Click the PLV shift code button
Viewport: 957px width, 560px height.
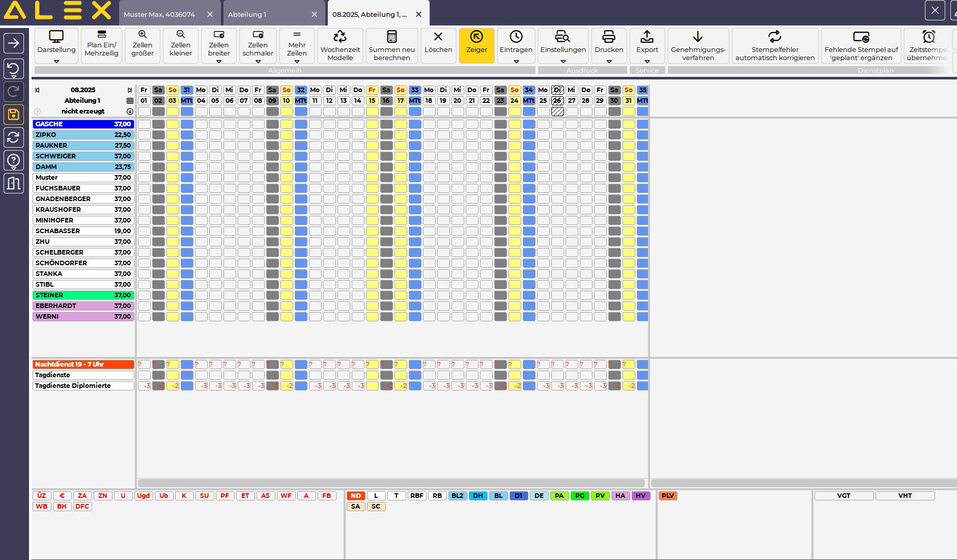(x=668, y=496)
